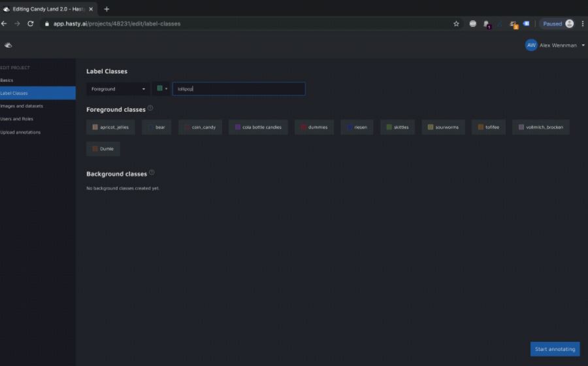This screenshot has height=366, width=588.
Task: Bookmark this page with star icon
Action: (456, 24)
